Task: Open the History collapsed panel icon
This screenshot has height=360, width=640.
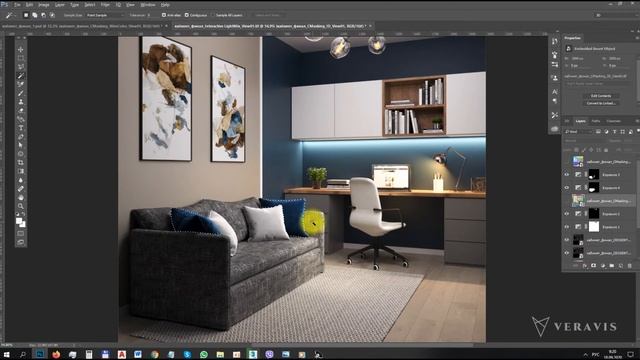Action: coord(555,41)
